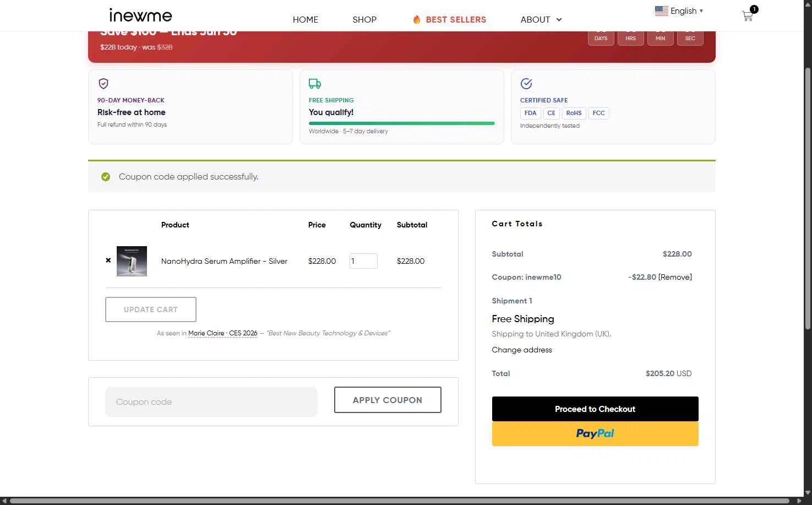The width and height of the screenshot is (812, 505).
Task: Click Proceed to Checkout
Action: (x=595, y=409)
